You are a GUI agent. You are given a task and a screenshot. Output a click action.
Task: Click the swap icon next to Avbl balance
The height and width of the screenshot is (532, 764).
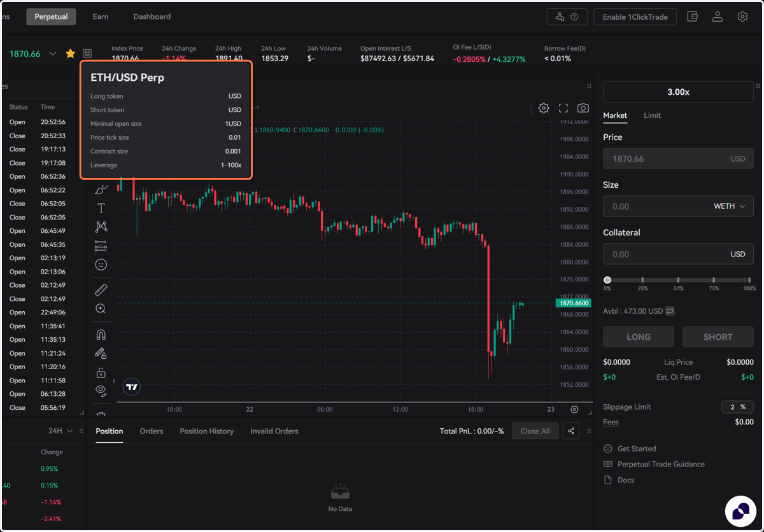point(670,311)
